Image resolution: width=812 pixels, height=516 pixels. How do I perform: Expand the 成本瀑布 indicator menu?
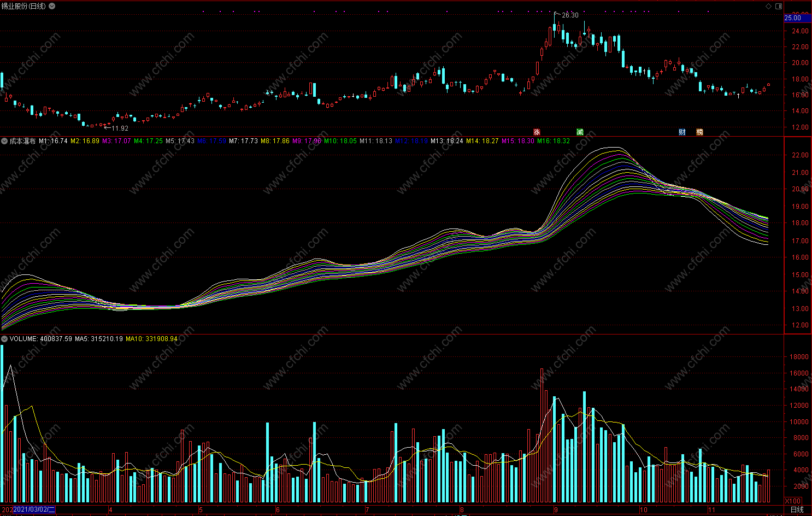4,141
